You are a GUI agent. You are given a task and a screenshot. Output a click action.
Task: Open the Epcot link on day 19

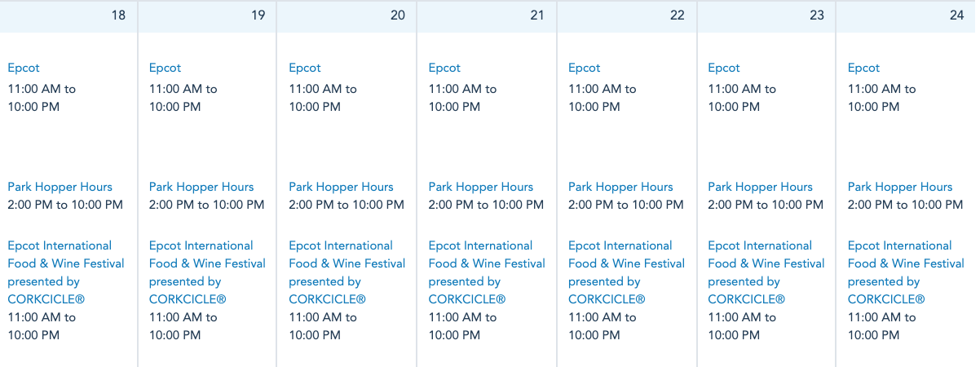coord(165,68)
